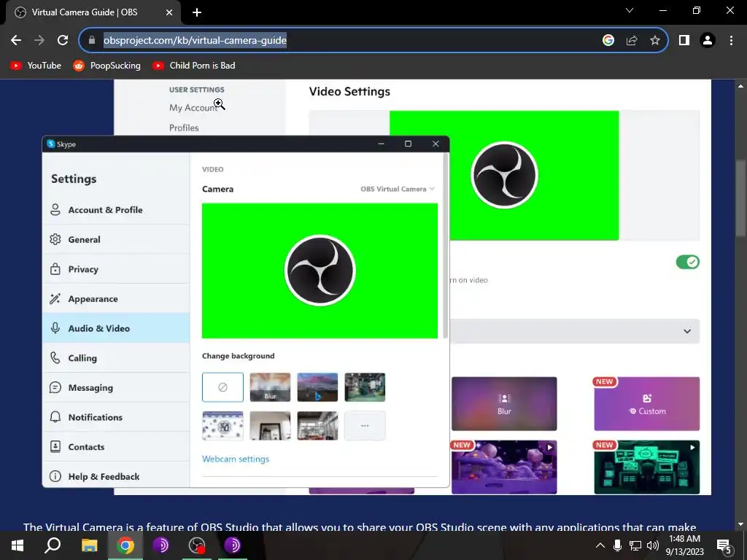Click the more backgrounds ellipsis button
The height and width of the screenshot is (560, 747).
coord(365,426)
